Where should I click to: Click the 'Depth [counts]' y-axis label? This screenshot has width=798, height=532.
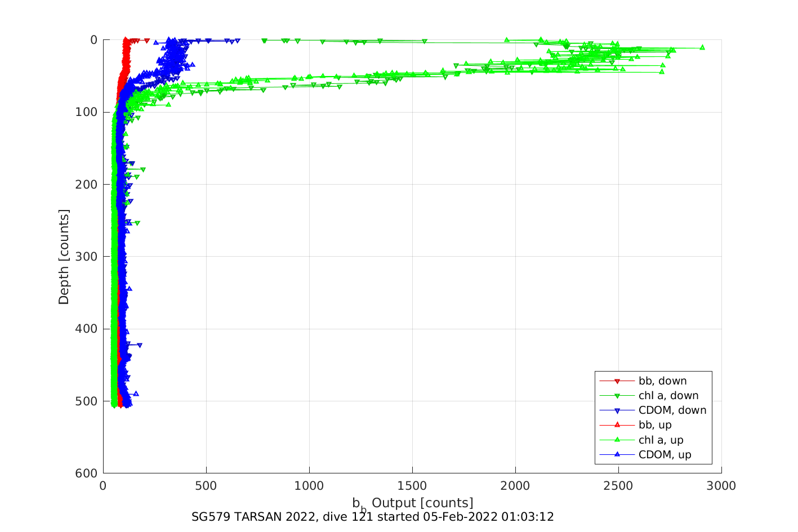pos(64,257)
